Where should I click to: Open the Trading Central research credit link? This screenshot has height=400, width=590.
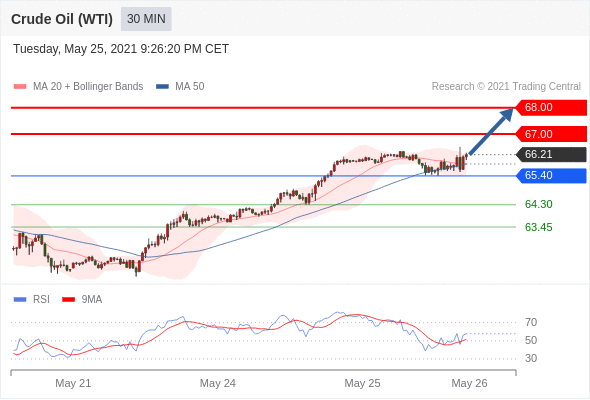[x=506, y=87]
